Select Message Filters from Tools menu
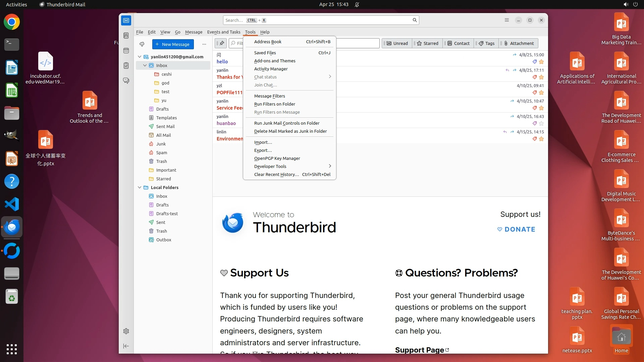Image resolution: width=644 pixels, height=362 pixels. pos(269,96)
